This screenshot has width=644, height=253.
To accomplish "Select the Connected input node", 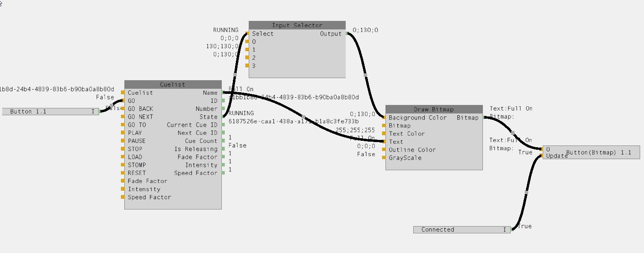I will [x=462, y=230].
